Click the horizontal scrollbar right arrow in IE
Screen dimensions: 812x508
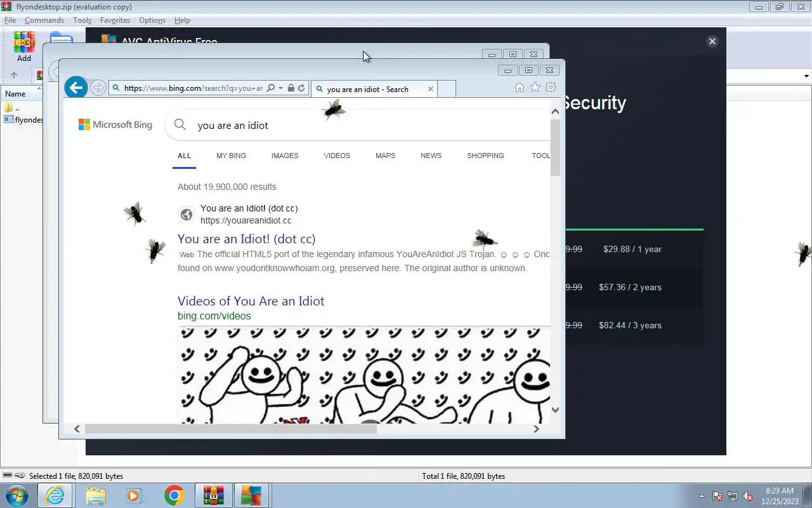536,429
